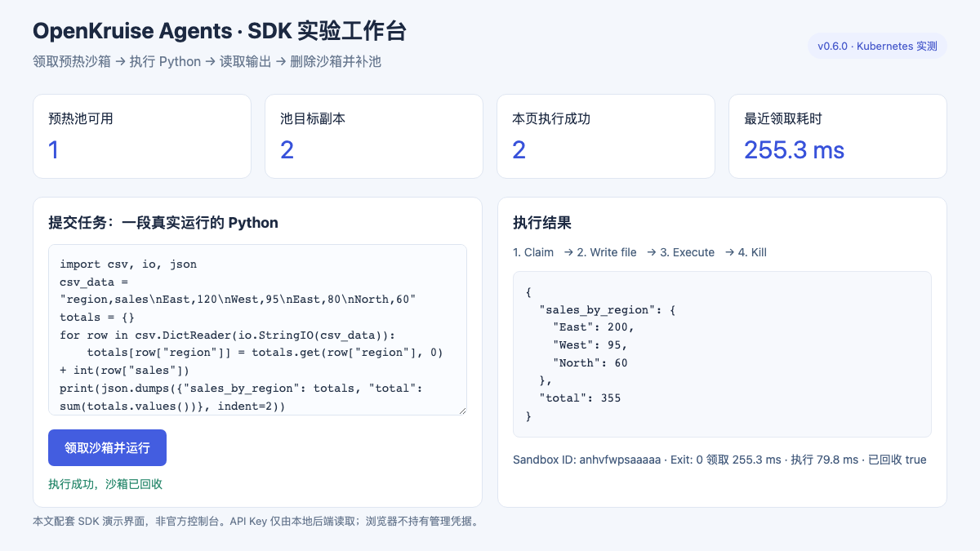This screenshot has width=980, height=551.
Task: Click the 池目标副本 card label
Action: click(313, 118)
